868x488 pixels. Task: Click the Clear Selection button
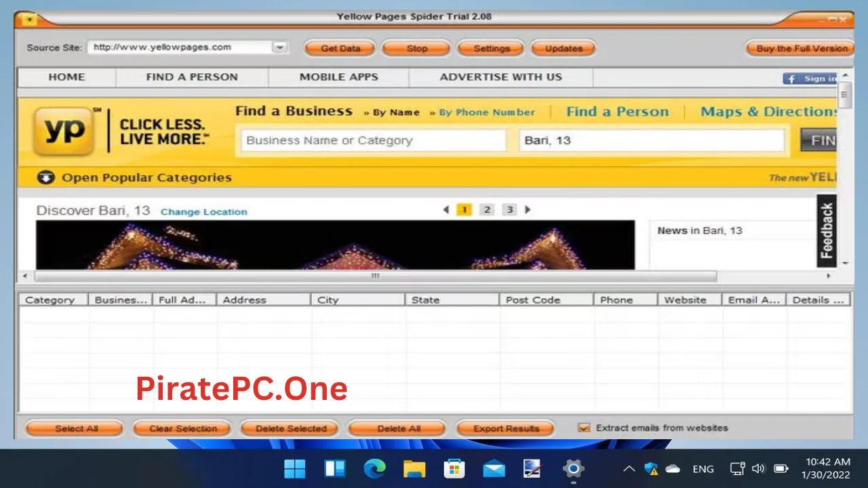tap(182, 428)
